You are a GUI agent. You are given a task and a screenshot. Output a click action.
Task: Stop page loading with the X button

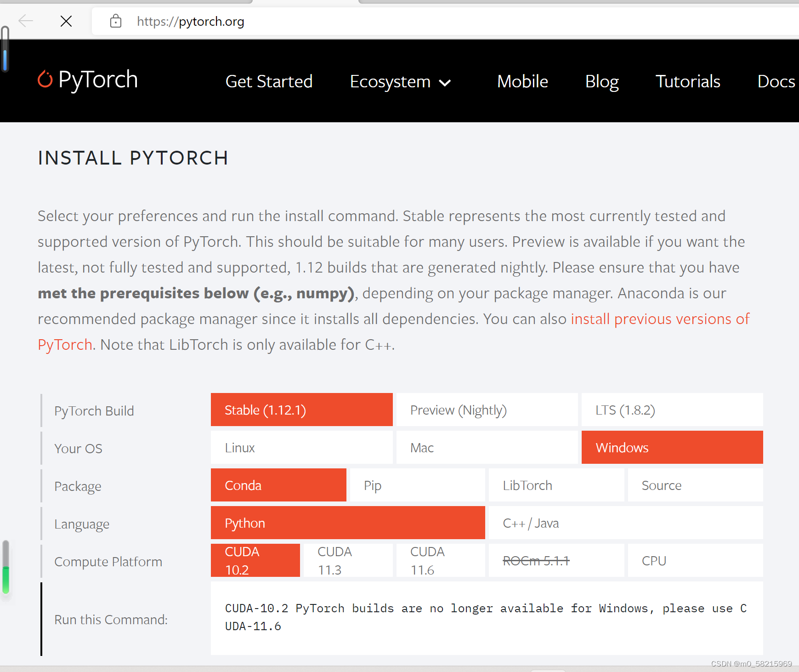pos(66,21)
